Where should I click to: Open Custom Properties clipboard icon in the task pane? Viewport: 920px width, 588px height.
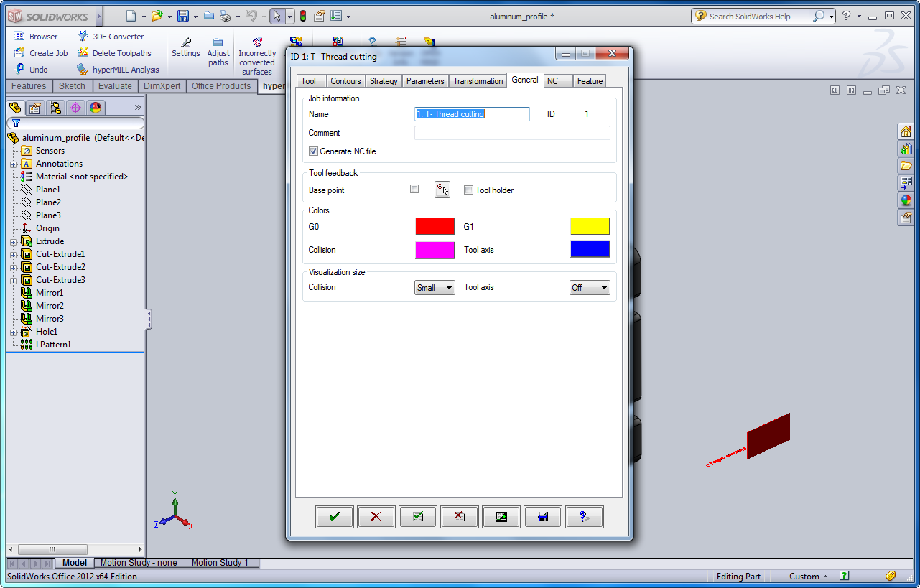906,218
